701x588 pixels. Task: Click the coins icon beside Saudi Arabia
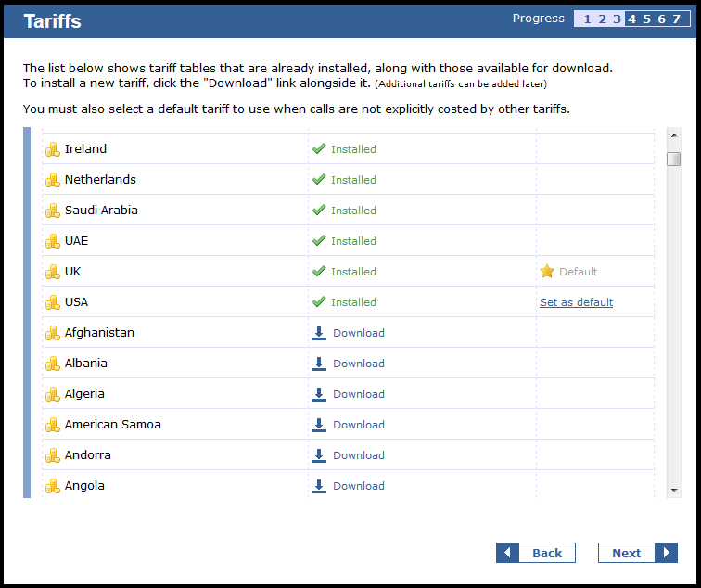(53, 211)
